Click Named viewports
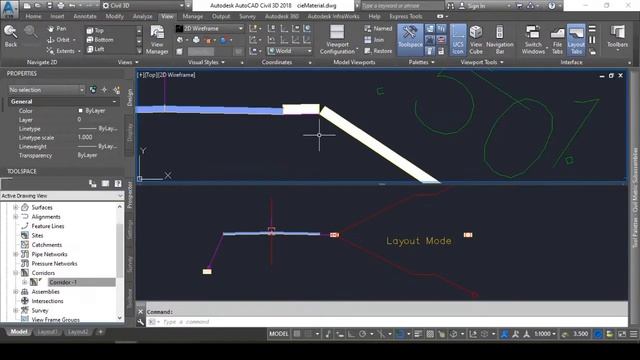 coord(378,29)
